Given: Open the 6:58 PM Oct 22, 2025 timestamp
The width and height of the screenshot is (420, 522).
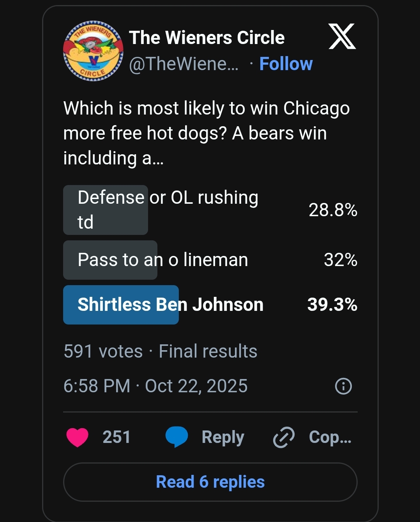Looking at the screenshot, I should (x=155, y=386).
